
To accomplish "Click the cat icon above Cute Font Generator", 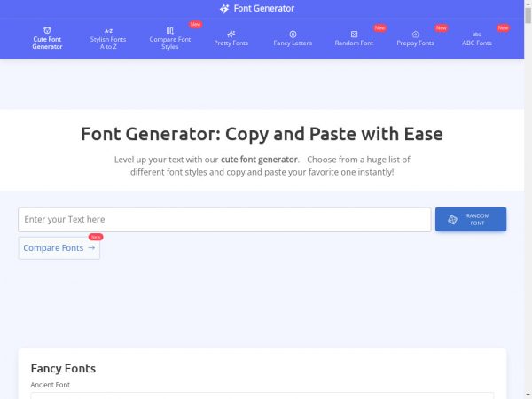I will click(x=47, y=30).
